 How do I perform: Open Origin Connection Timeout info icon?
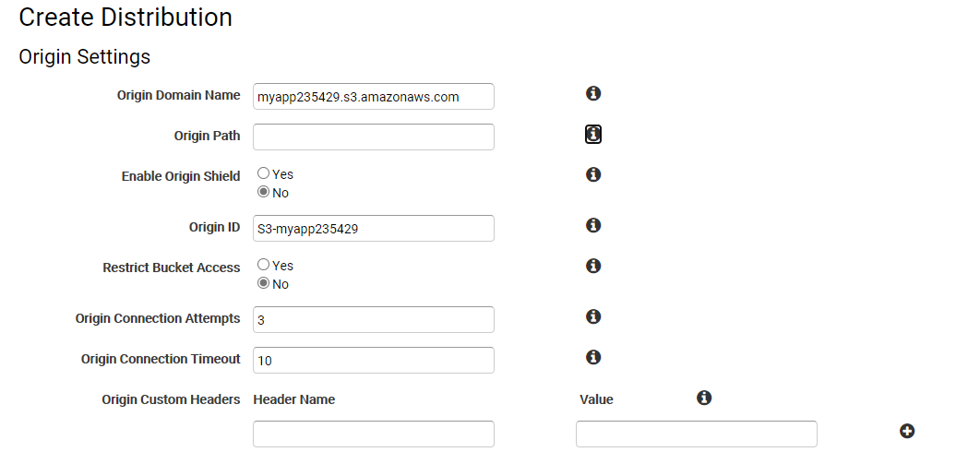[x=593, y=357]
